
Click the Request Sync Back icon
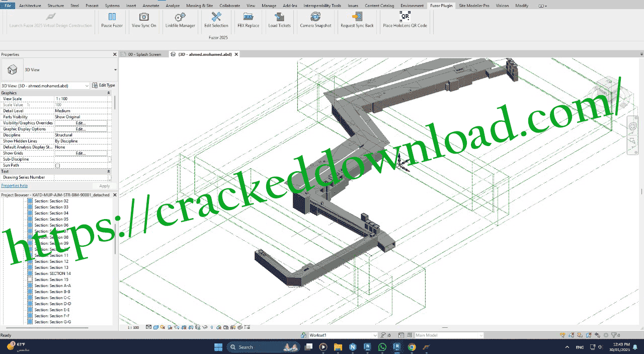tap(357, 17)
